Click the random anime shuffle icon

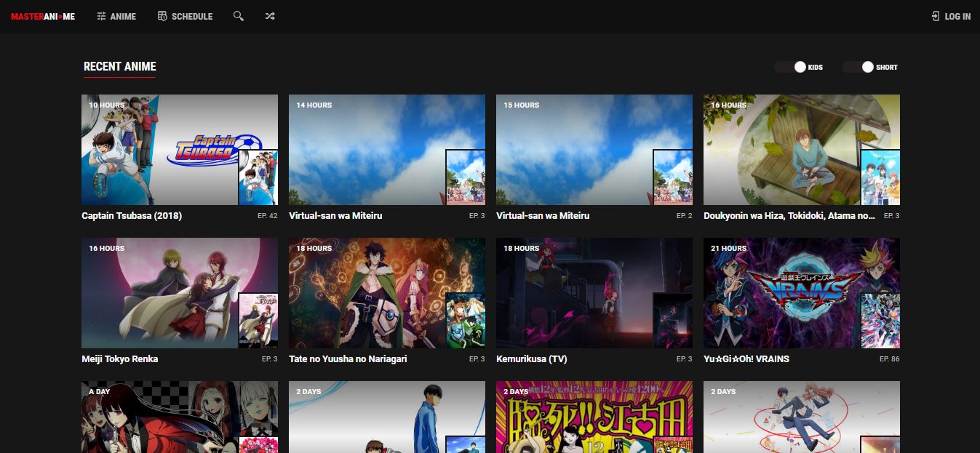click(270, 16)
